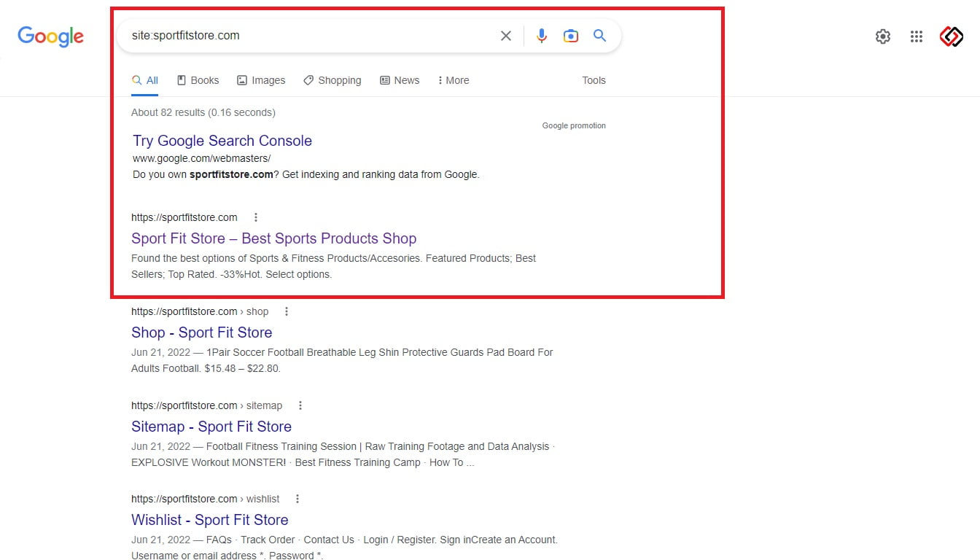
Task: Open three-dot menu for sportfitstore.com homepage result
Action: [x=256, y=217]
